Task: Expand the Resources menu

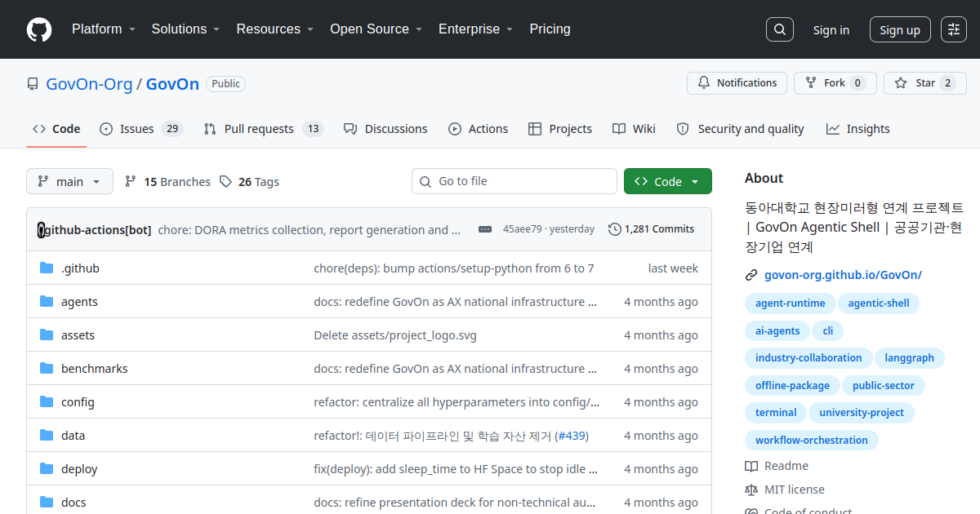Action: [275, 29]
